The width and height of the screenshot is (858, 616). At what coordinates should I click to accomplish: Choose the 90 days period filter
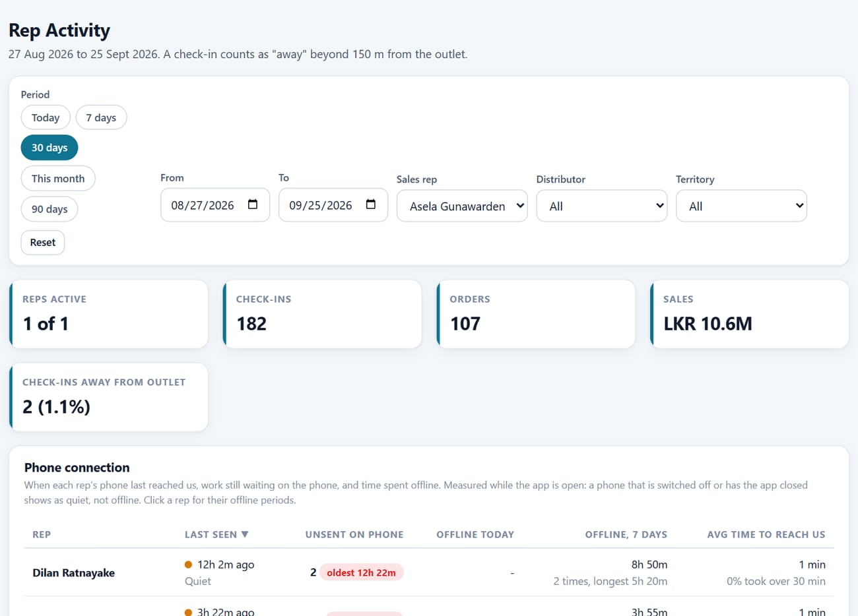(49, 209)
